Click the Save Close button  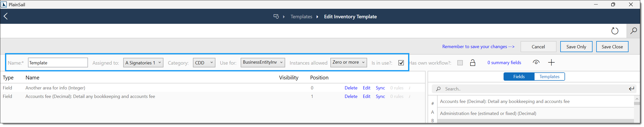pos(612,47)
